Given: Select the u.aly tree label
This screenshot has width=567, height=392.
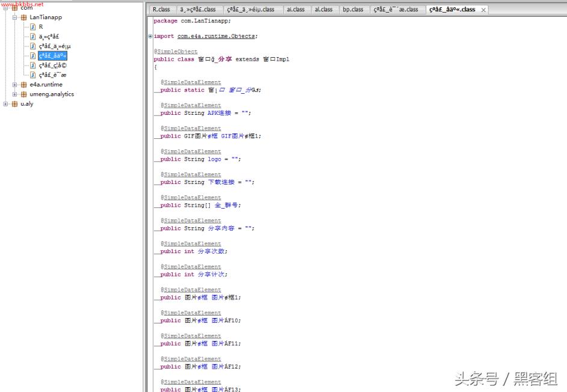Looking at the screenshot, I should (27, 104).
